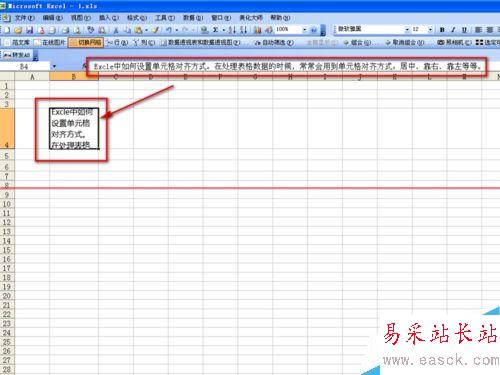Toggle Bold formatting
This screenshot has width=500, height=375.
[x=442, y=30]
